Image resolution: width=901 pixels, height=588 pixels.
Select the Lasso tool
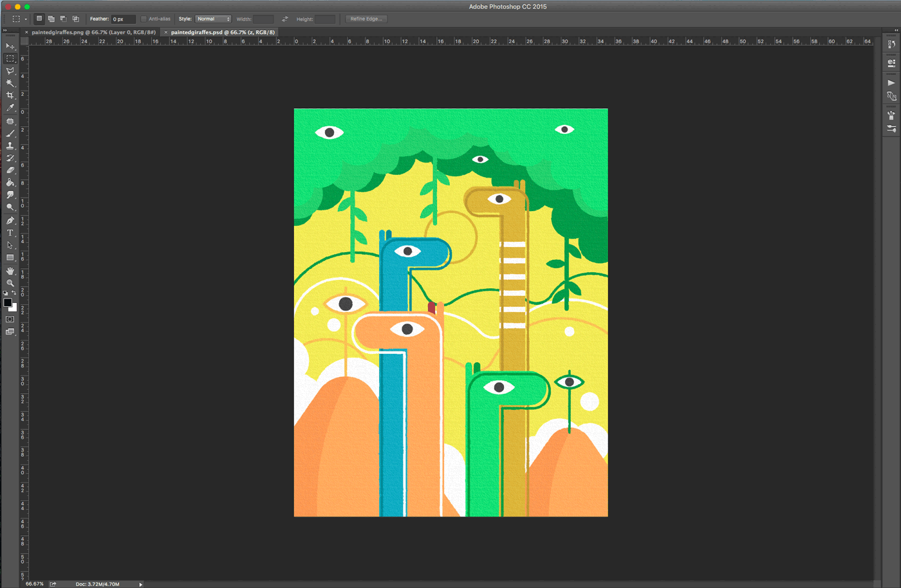click(x=10, y=71)
